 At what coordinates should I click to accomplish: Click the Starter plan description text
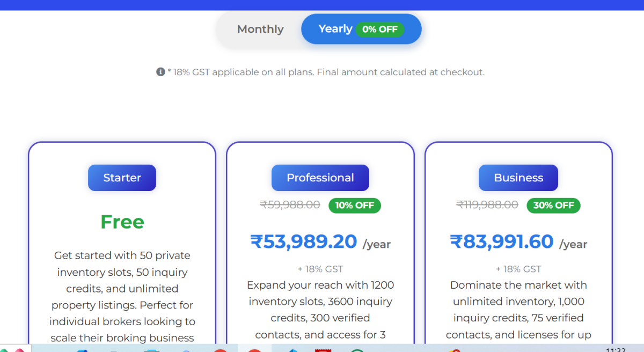[122, 296]
